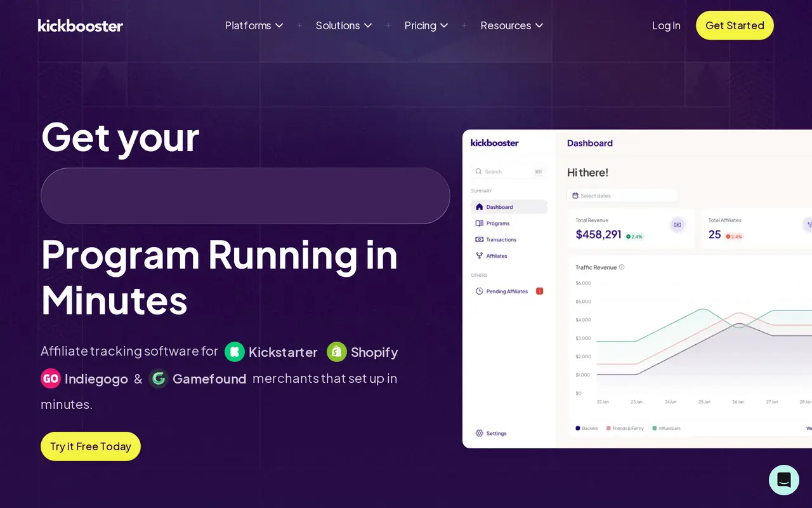Expand the Platforms dropdown chevron

pos(279,25)
